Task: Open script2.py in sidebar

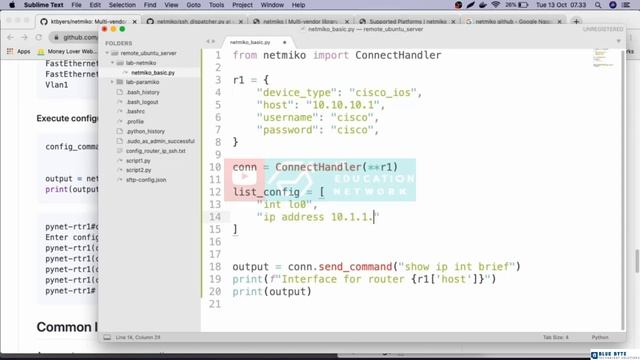Action: [x=138, y=170]
